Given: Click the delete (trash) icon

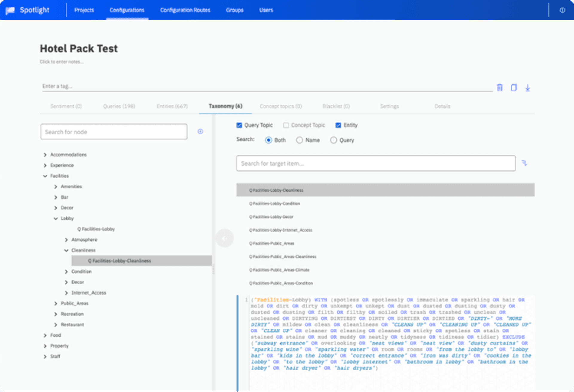Looking at the screenshot, I should (x=499, y=88).
